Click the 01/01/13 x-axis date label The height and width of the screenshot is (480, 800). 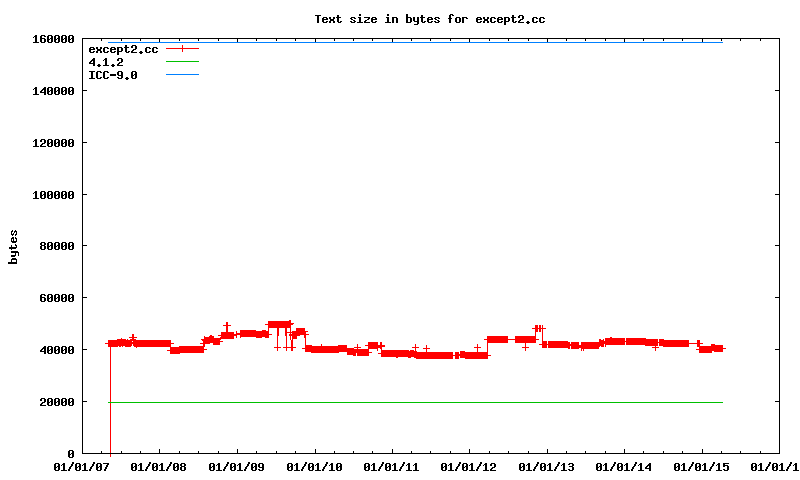(x=547, y=467)
